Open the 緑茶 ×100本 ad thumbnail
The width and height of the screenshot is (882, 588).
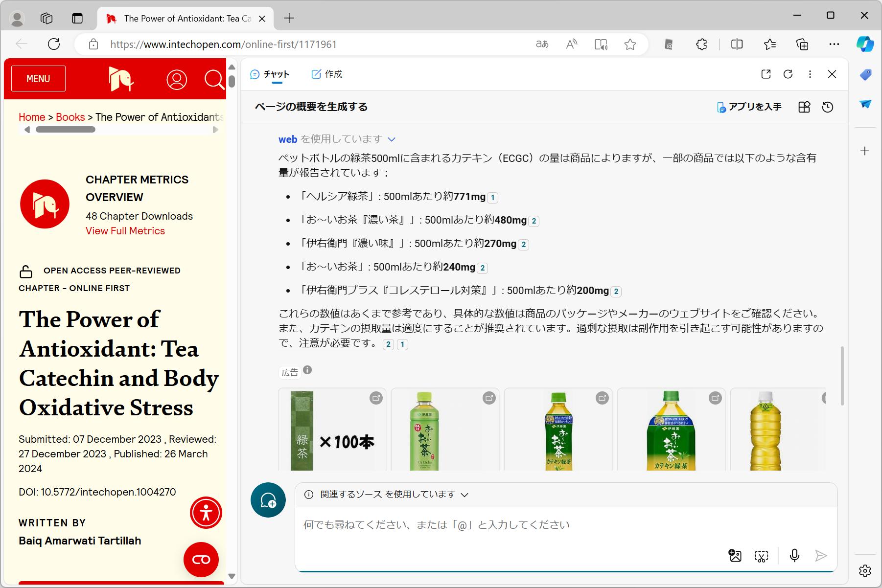point(332,430)
